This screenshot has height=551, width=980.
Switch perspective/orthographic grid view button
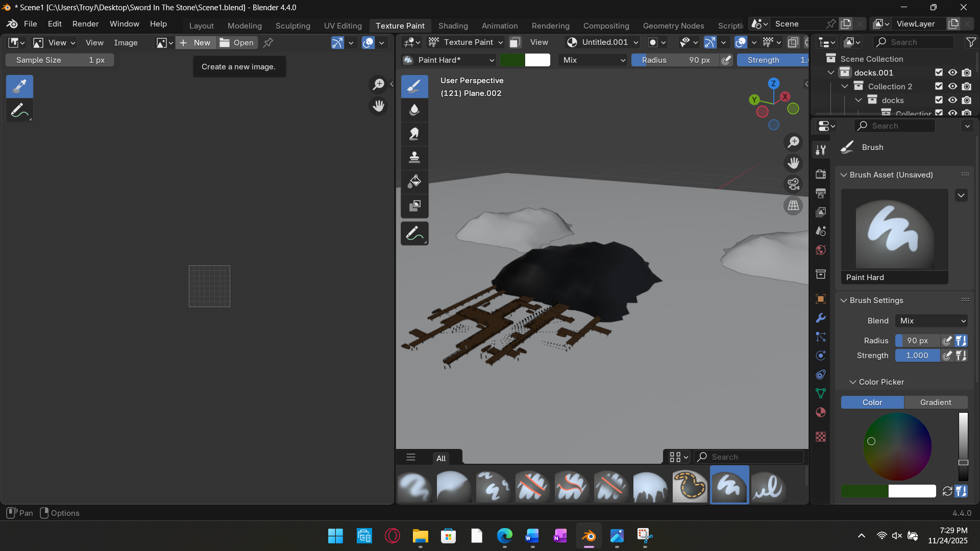793,206
